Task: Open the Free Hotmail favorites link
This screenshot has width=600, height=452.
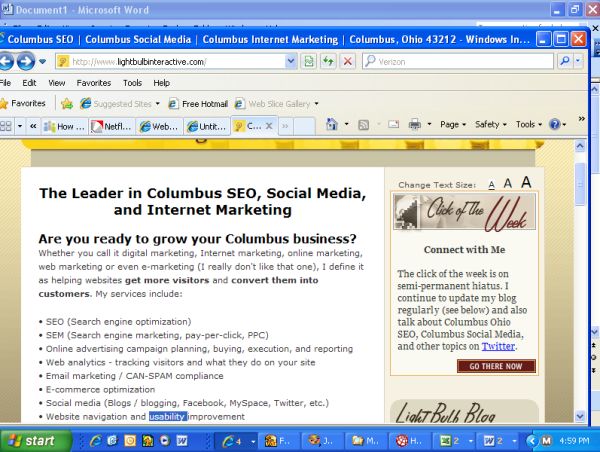Action: (x=198, y=104)
